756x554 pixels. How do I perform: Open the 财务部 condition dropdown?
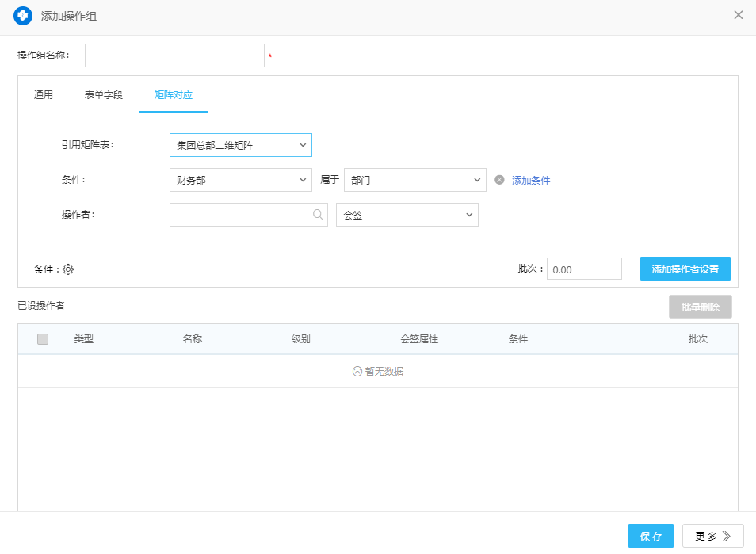240,180
